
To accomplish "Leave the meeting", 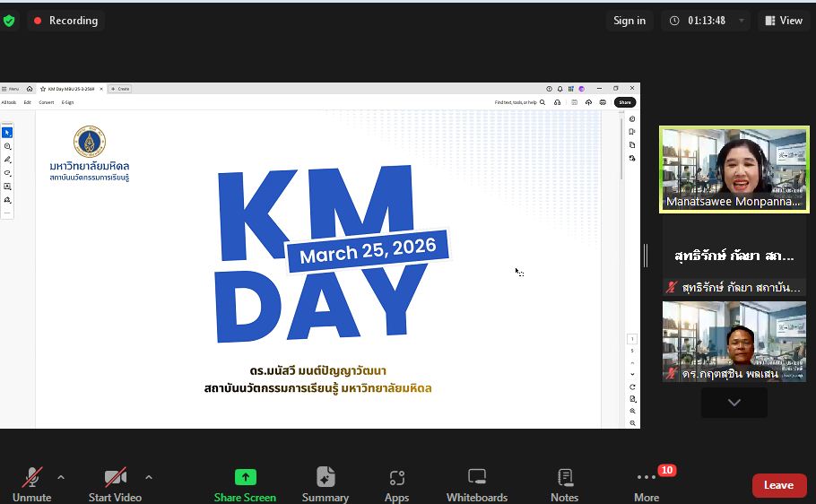I will point(778,485).
